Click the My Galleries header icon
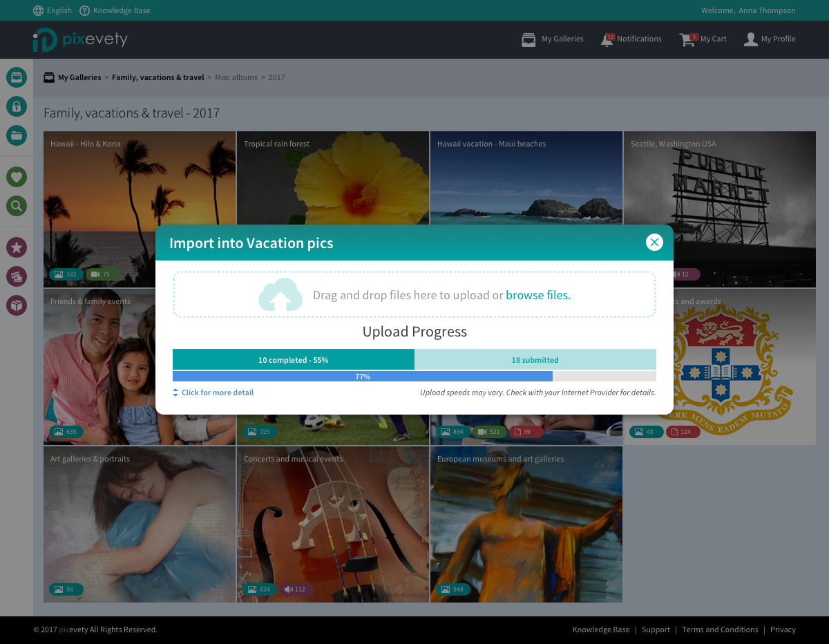The height and width of the screenshot is (644, 829). pos(528,39)
